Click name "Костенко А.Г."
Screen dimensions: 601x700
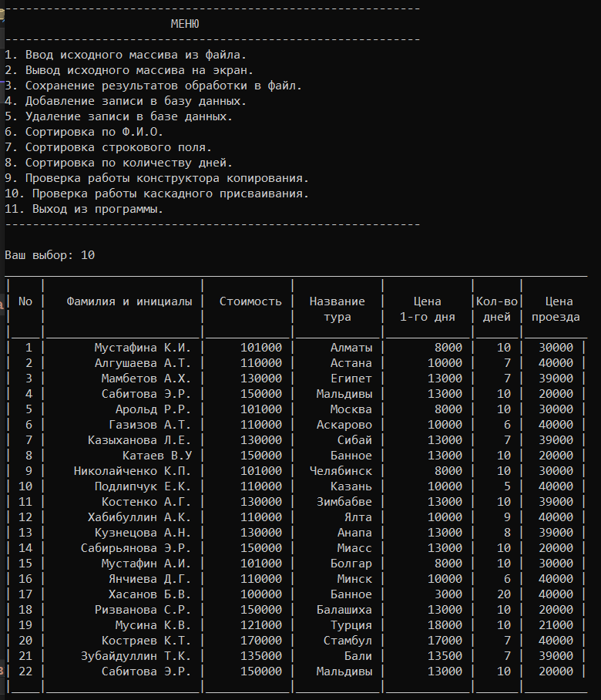[146, 502]
